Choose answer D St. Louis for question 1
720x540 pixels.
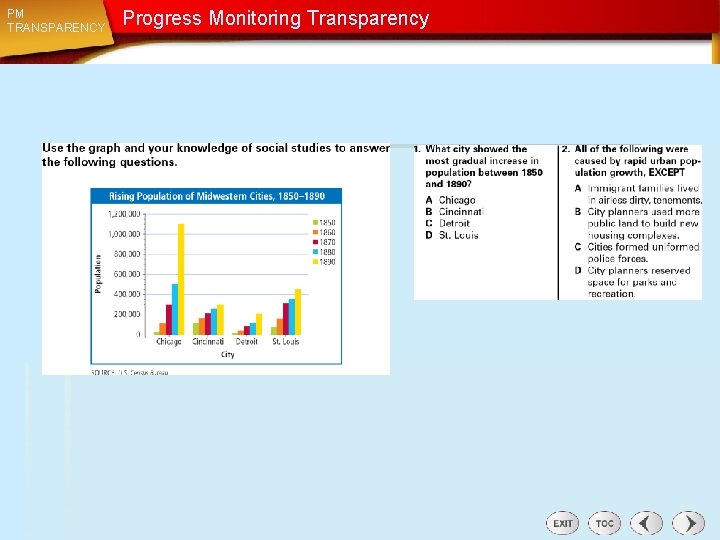pyautogui.click(x=452, y=235)
